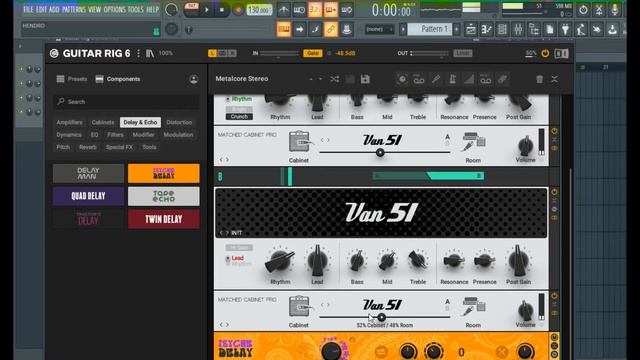Open the plugin picker plug icon
640x360 pixels.
565,29
